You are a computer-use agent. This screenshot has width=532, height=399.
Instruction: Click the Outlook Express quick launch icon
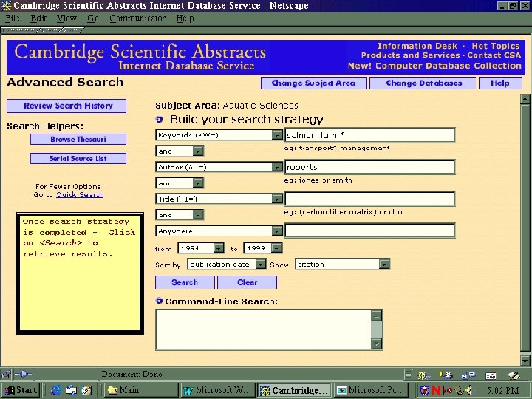[72, 390]
